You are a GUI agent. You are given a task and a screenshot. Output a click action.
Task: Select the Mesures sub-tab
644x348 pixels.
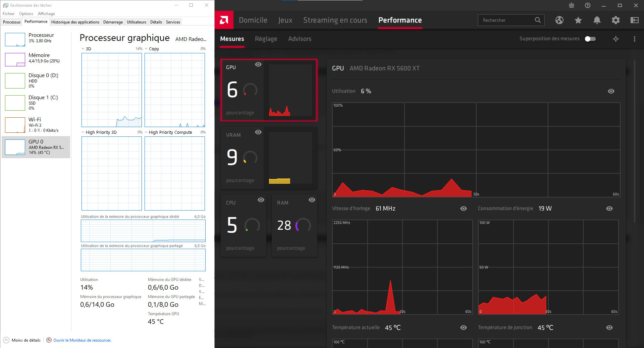pos(232,39)
